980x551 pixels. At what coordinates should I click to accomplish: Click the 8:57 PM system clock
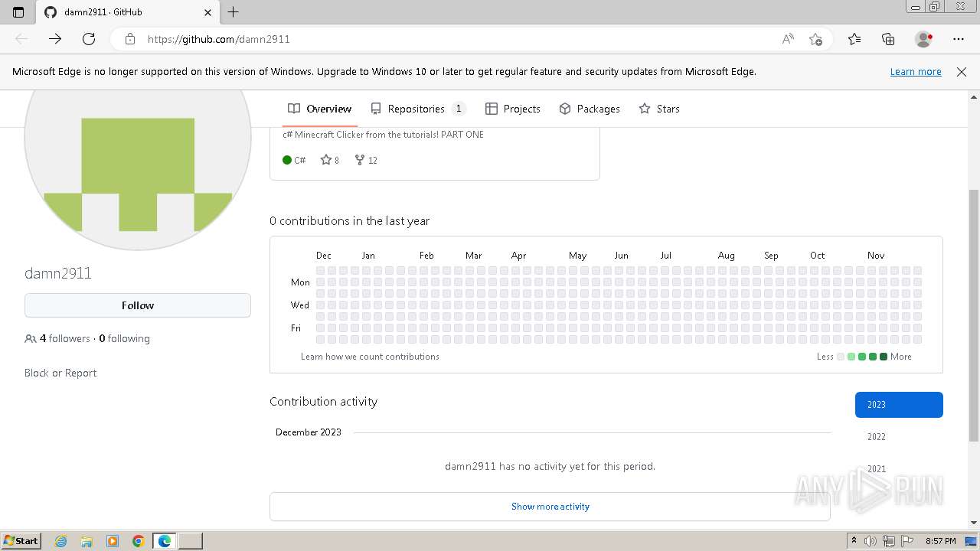tap(941, 541)
